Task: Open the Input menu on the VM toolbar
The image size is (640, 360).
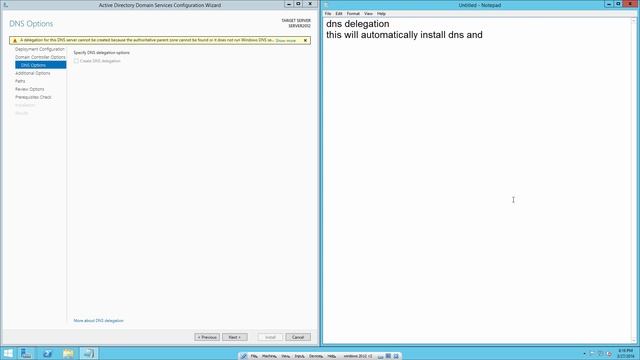Action: (299, 356)
